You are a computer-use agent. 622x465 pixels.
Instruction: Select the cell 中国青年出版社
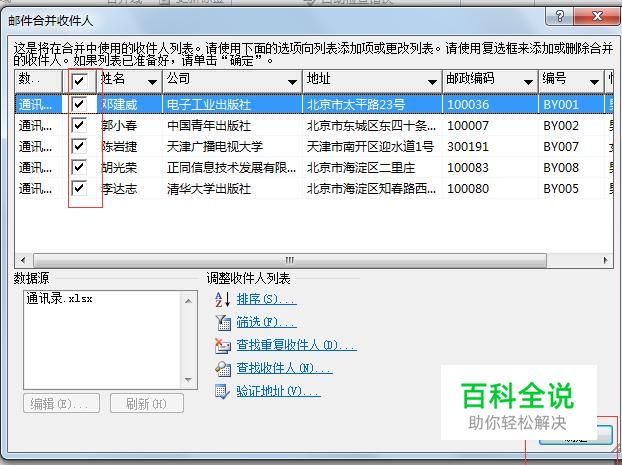209,126
